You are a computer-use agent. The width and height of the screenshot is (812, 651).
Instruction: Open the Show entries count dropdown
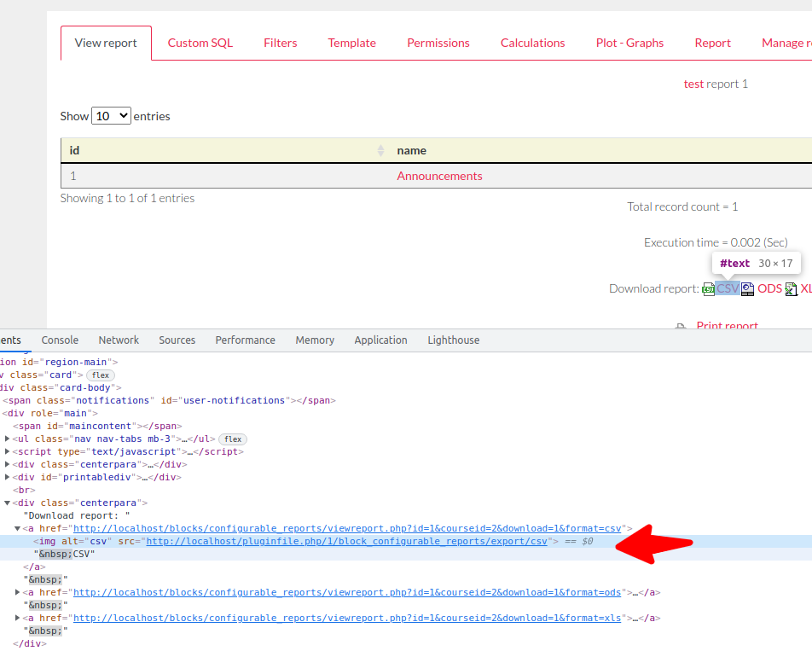coord(111,116)
